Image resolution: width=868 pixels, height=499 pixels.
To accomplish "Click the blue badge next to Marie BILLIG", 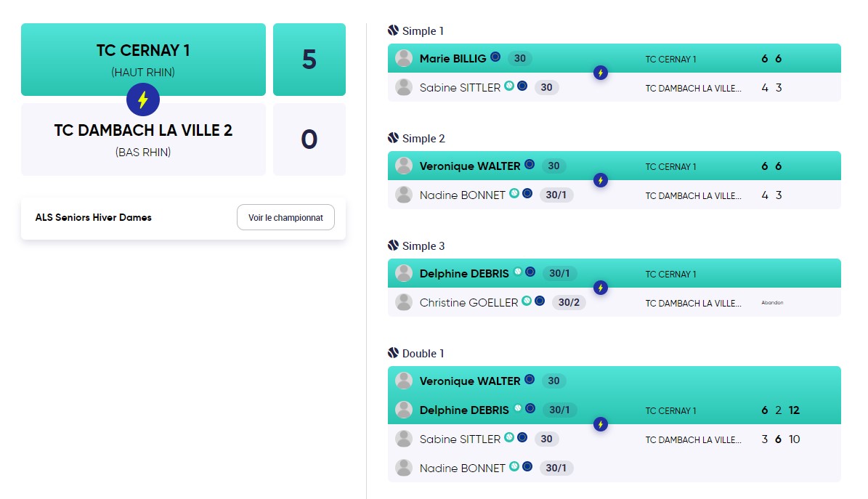I will 495,57.
